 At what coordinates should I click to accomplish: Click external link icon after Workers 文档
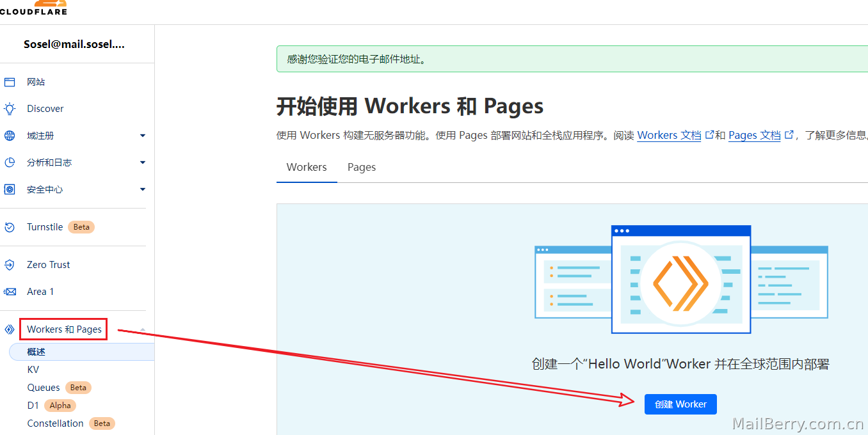709,135
